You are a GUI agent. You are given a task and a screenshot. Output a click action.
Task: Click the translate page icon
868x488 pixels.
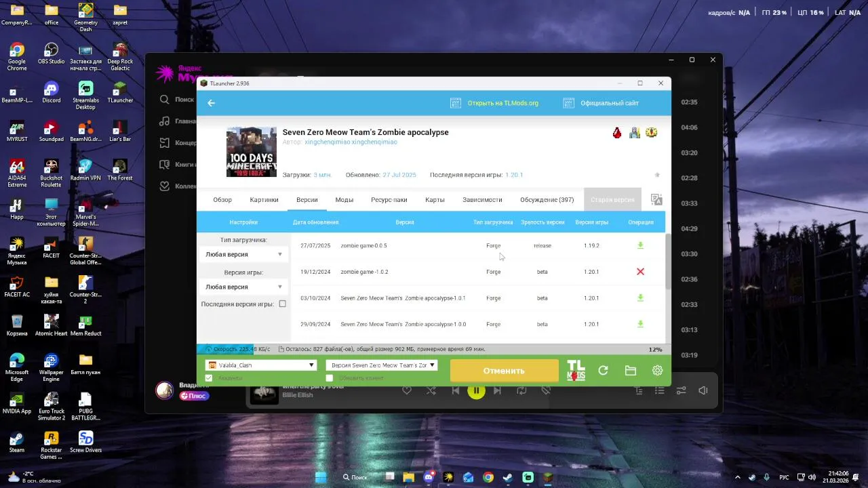tap(656, 200)
